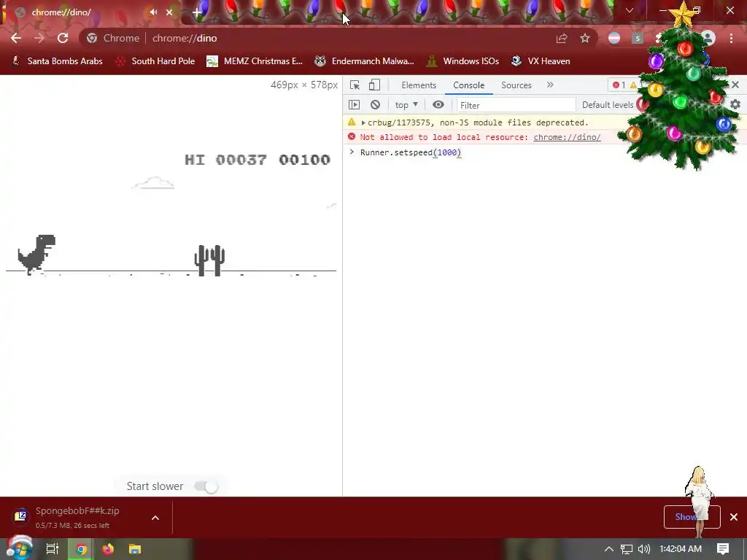Focus the console Filter field

click(x=516, y=105)
